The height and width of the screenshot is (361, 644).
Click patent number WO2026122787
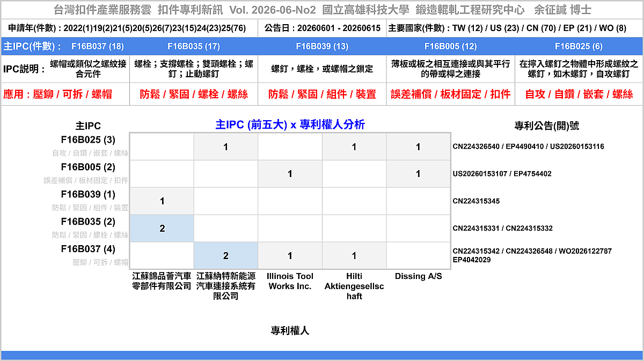(x=586, y=251)
